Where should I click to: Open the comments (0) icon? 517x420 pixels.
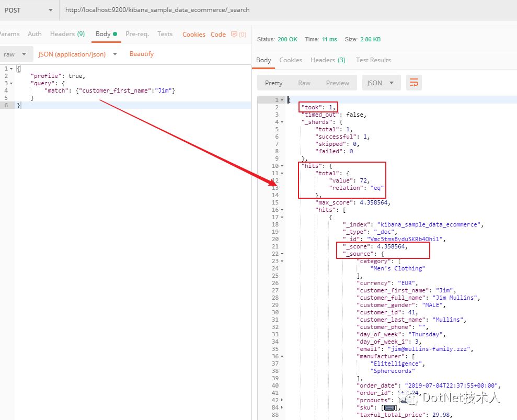click(x=238, y=35)
